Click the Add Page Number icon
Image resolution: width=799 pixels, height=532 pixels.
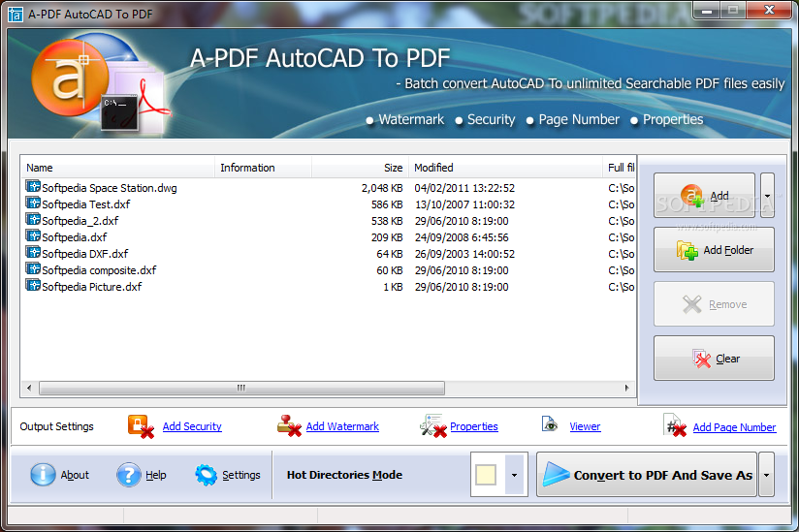[x=675, y=426]
